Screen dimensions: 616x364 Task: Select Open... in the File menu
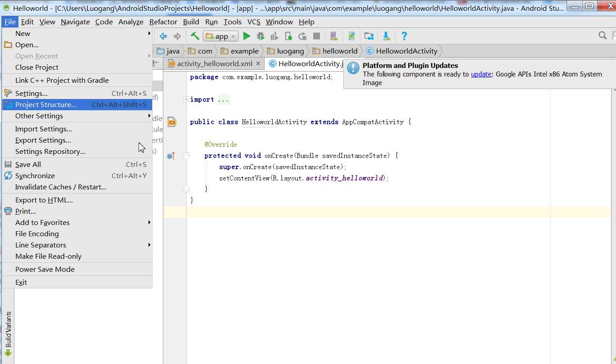click(77, 45)
